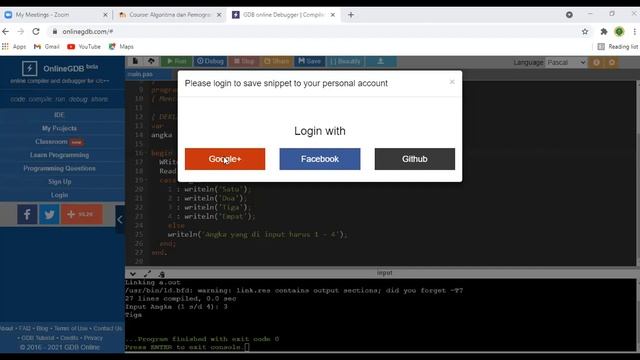The image size is (640, 360).
Task: Open Learn Programming in the sidebar
Action: point(59,155)
